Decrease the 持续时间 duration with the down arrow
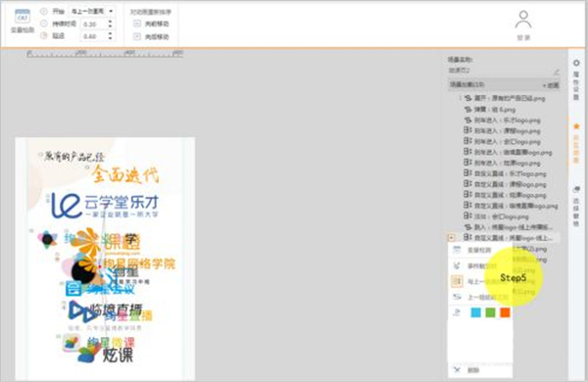This screenshot has height=382, width=588. (110, 26)
